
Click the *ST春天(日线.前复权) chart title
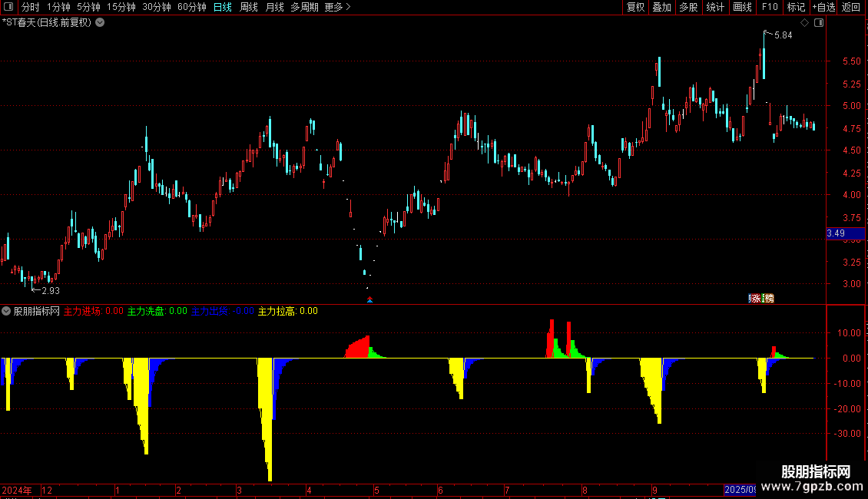(47, 23)
